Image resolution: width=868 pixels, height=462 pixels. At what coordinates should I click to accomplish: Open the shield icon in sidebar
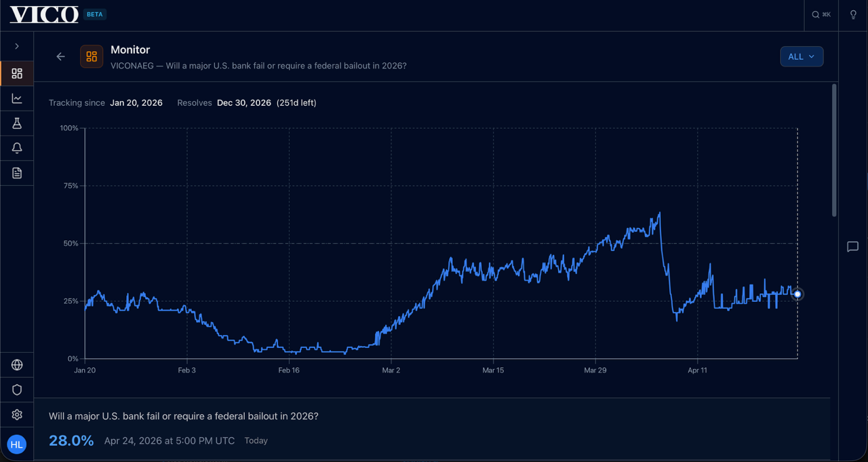pyautogui.click(x=17, y=389)
